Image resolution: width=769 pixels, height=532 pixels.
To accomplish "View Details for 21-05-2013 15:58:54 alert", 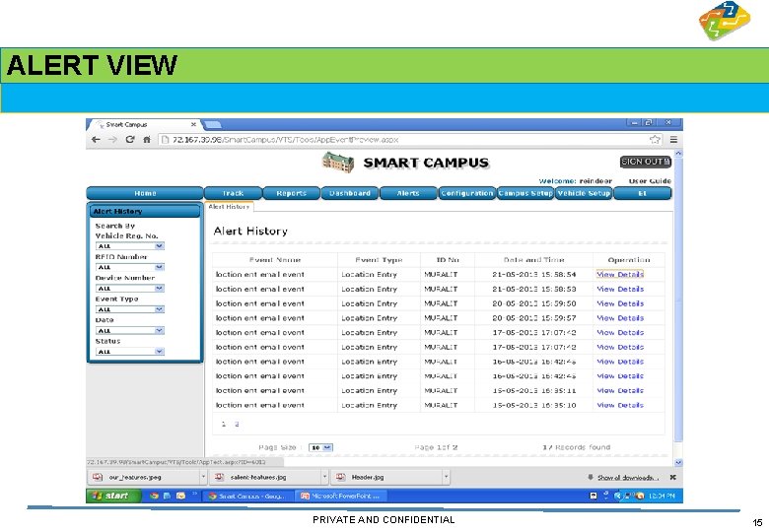I will tap(620, 274).
